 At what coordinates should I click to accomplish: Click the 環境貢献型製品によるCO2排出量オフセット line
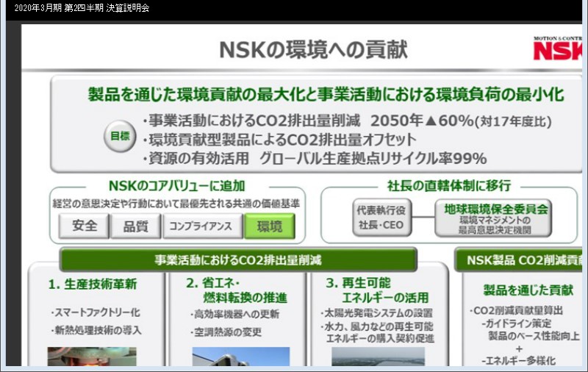279,140
